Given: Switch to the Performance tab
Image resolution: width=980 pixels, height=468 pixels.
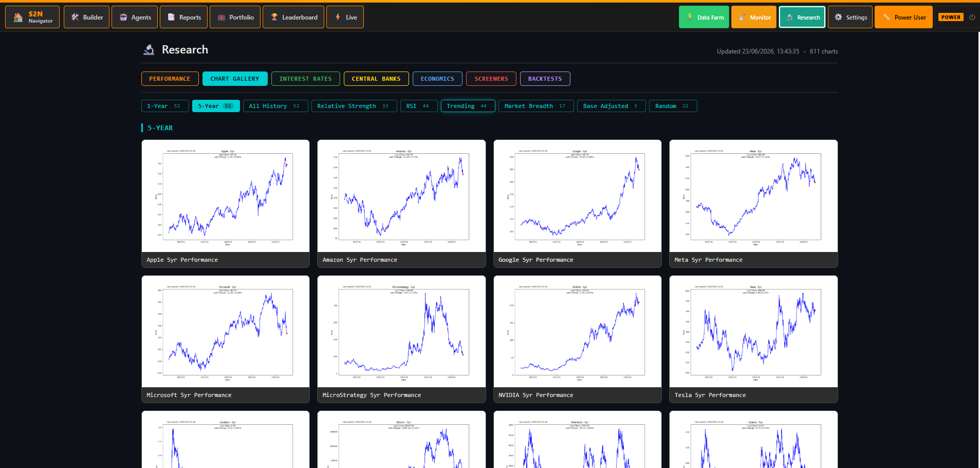Looking at the screenshot, I should click(x=170, y=79).
